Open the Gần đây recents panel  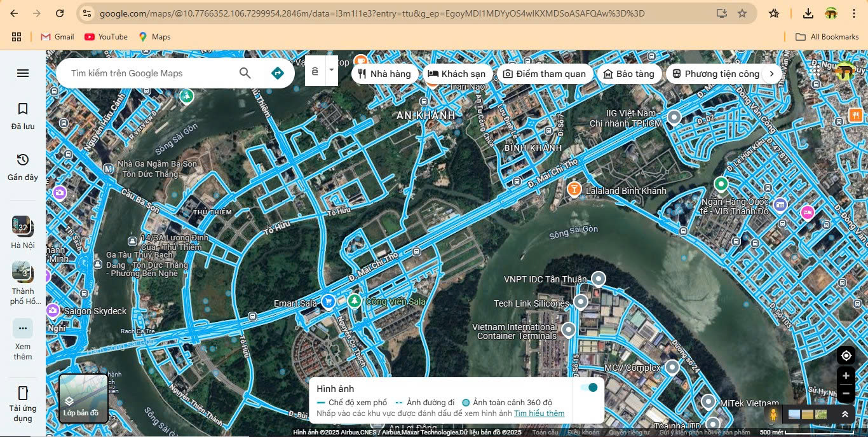coord(23,167)
